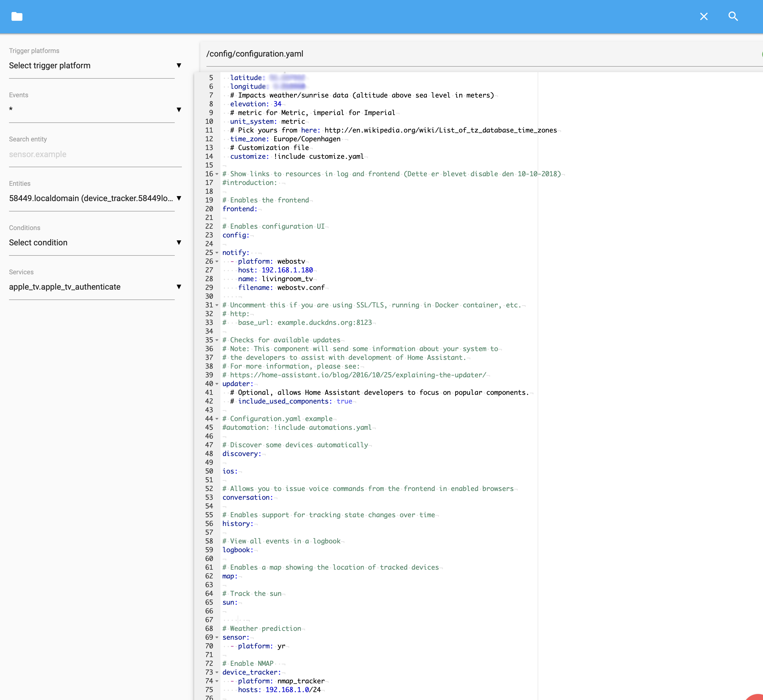Screen dimensions: 763x700
Task: Click the wikipedia time zones URL text
Action: [441, 130]
